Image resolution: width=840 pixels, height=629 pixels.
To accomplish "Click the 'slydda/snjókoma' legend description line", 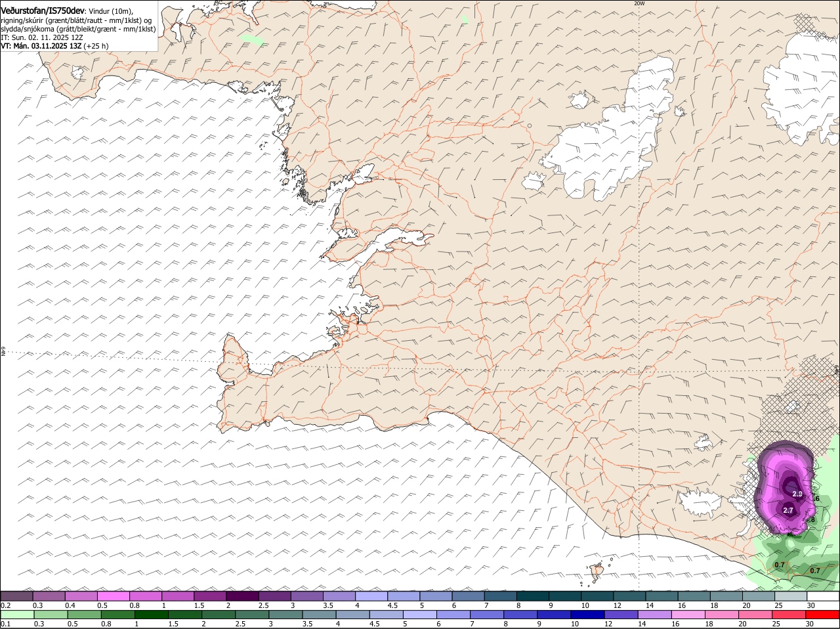I will [78, 29].
